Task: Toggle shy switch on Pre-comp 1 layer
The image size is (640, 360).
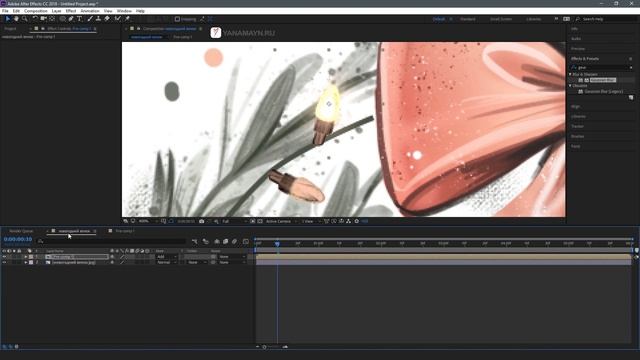Action: click(x=112, y=257)
